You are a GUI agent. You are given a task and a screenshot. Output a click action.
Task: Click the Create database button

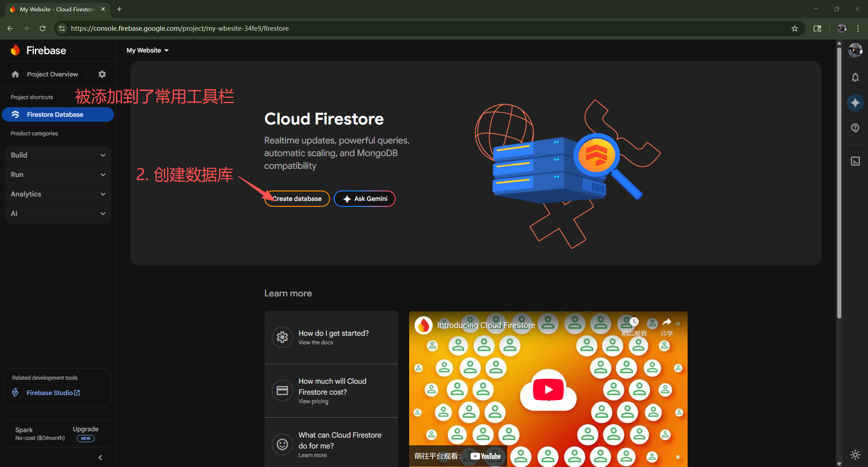pyautogui.click(x=297, y=199)
